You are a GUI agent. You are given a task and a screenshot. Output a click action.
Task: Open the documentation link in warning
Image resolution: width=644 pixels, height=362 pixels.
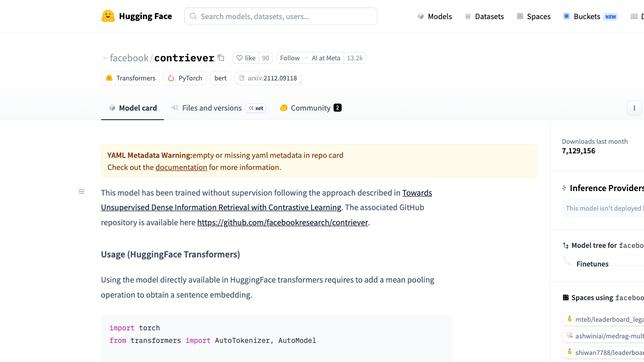click(181, 167)
